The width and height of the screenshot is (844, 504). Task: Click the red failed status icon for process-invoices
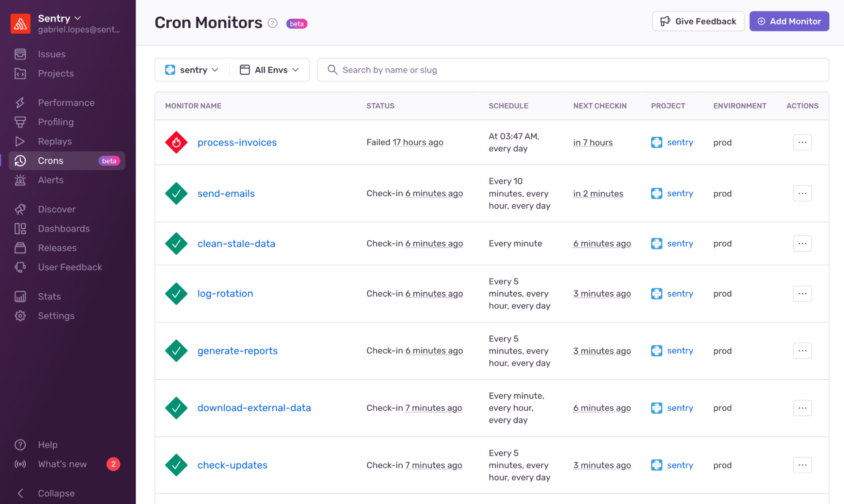click(176, 142)
